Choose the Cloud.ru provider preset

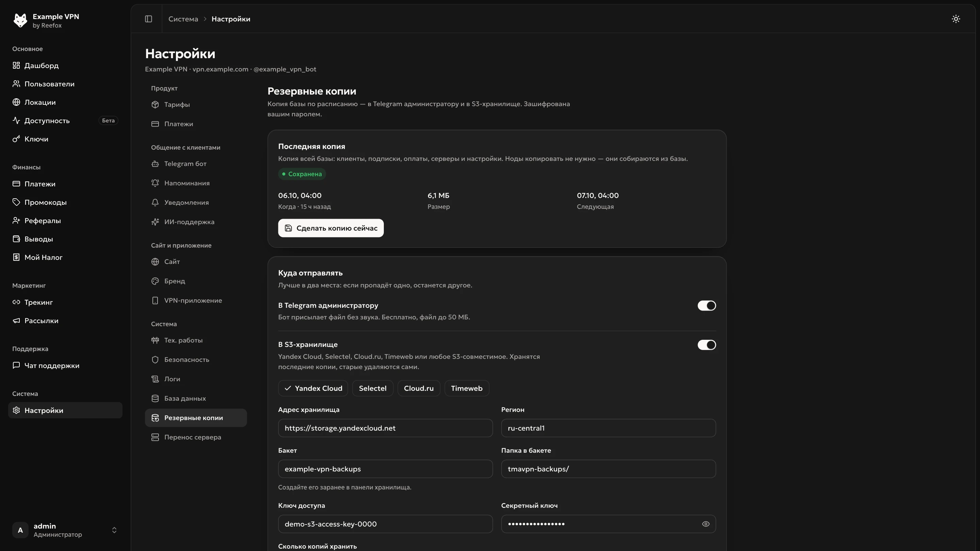pyautogui.click(x=419, y=388)
